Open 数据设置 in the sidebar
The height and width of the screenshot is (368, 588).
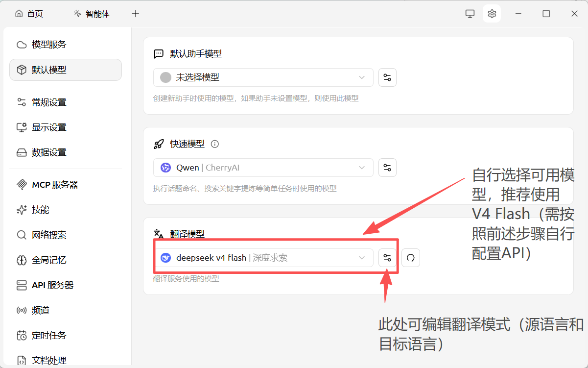[66, 152]
